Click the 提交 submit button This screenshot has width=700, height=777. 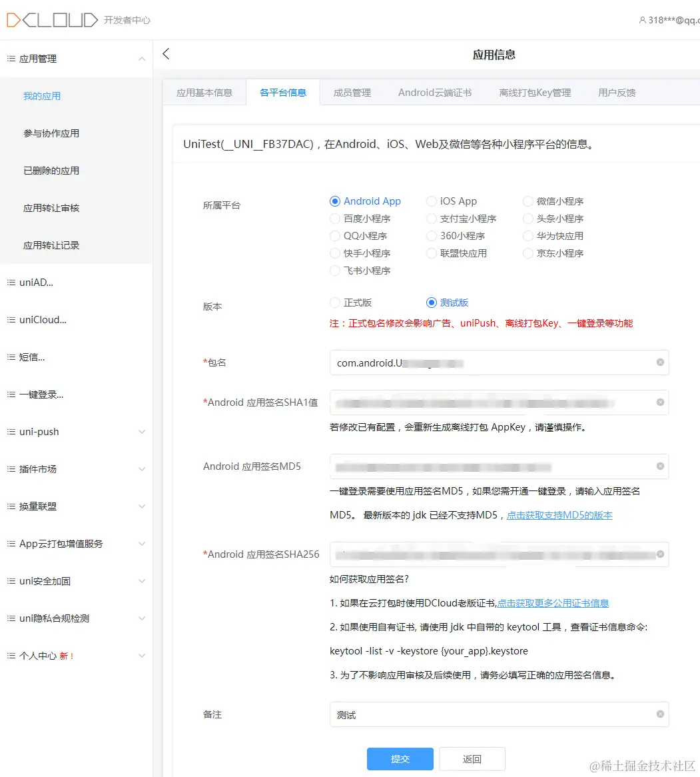click(x=400, y=758)
